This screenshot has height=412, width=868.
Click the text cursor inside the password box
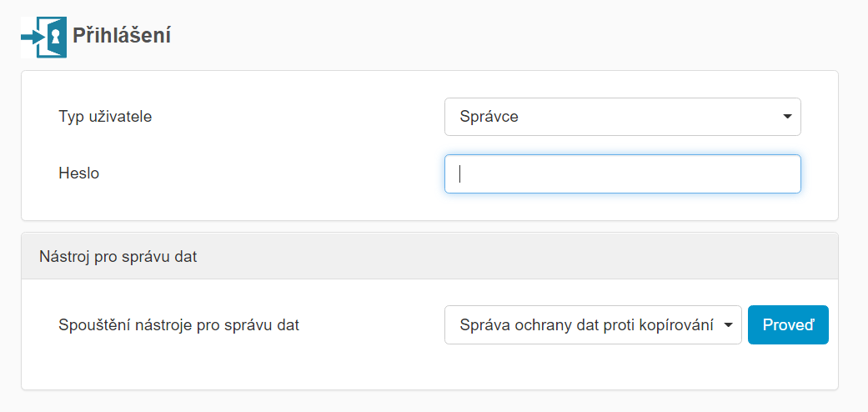click(461, 173)
